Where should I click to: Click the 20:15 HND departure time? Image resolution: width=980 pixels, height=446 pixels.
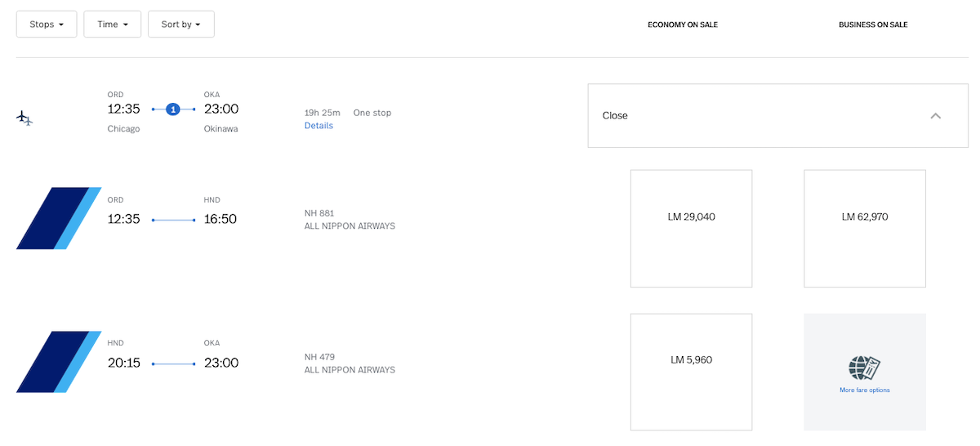(x=124, y=363)
